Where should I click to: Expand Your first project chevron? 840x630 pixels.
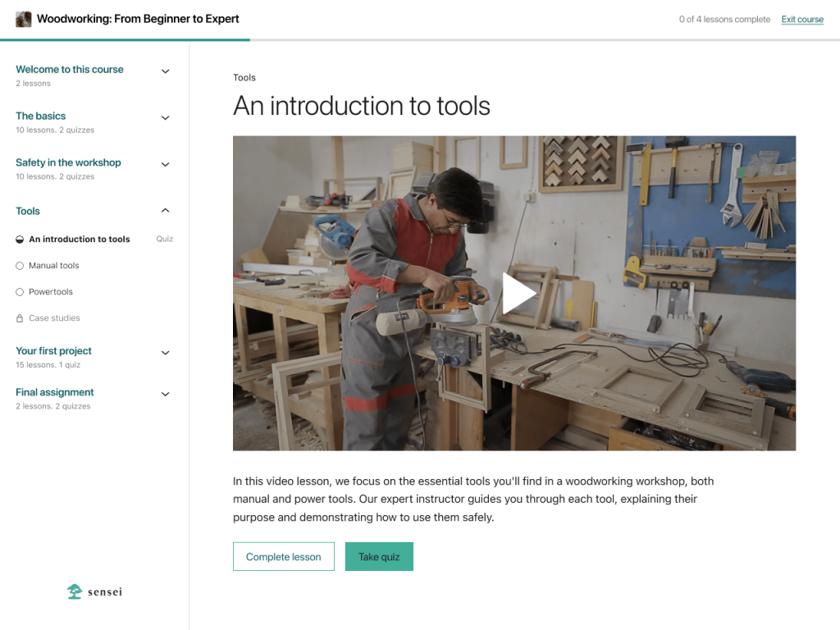click(x=165, y=353)
